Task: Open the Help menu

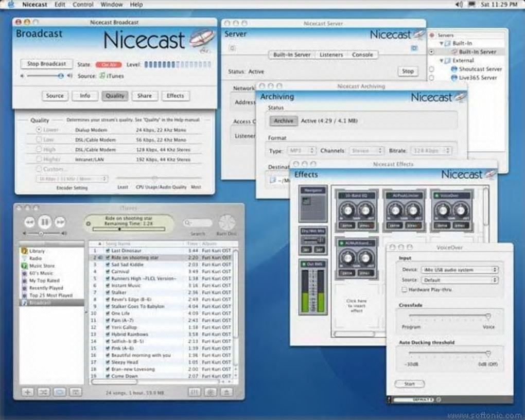Action: click(136, 4)
